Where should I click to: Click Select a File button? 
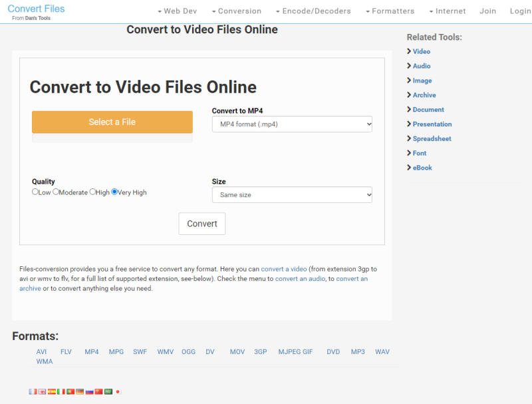click(x=112, y=122)
